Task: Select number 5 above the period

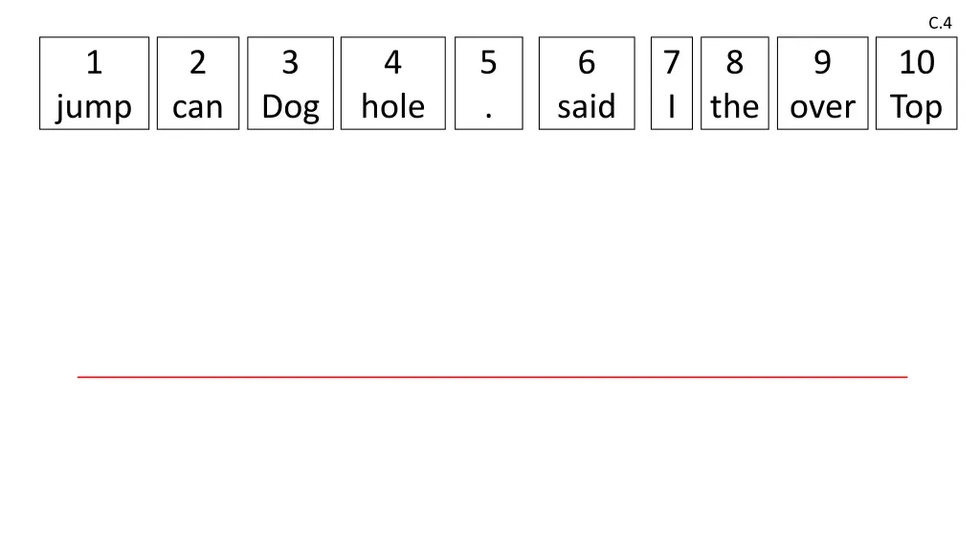Action: pyautogui.click(x=489, y=63)
